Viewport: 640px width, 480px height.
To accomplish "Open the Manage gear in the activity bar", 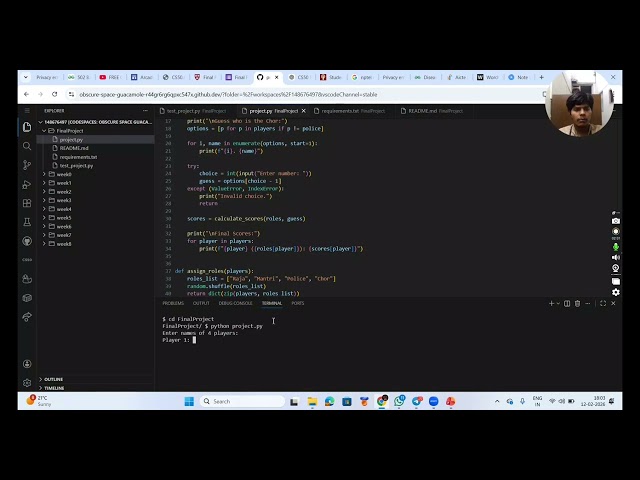I will (x=27, y=383).
